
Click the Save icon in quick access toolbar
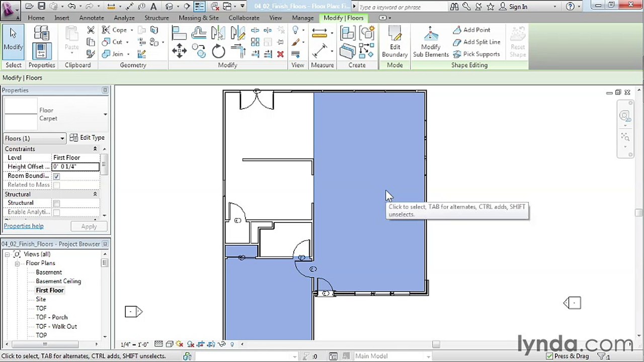click(41, 7)
